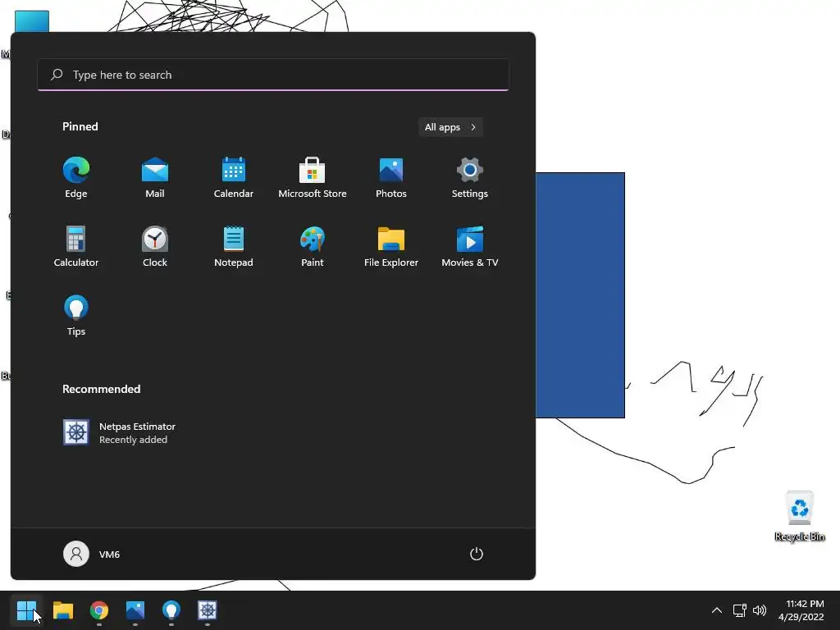
Task: Click the search box in Start menu
Action: (x=273, y=75)
